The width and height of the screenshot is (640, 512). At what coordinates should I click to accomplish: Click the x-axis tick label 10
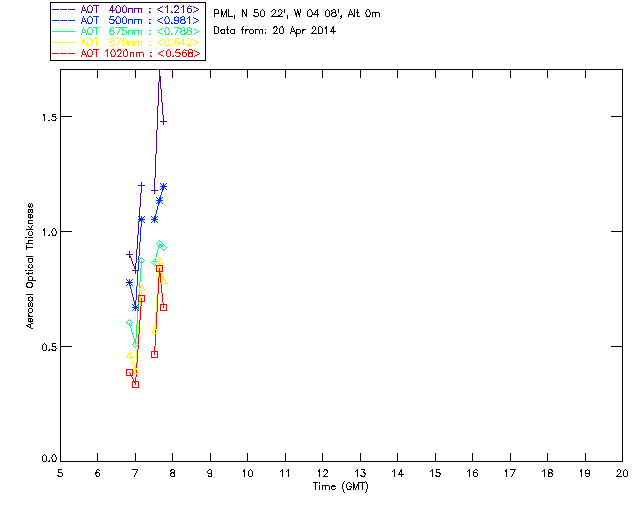click(x=247, y=473)
